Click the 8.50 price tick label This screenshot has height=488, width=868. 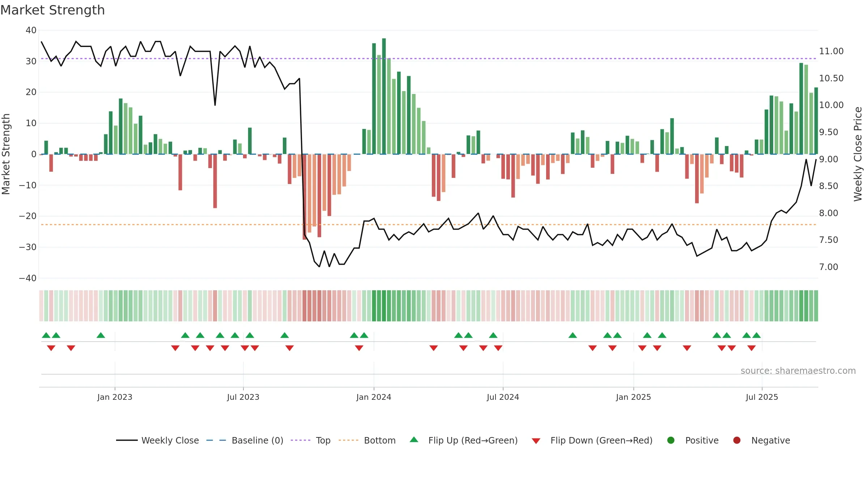(x=829, y=186)
